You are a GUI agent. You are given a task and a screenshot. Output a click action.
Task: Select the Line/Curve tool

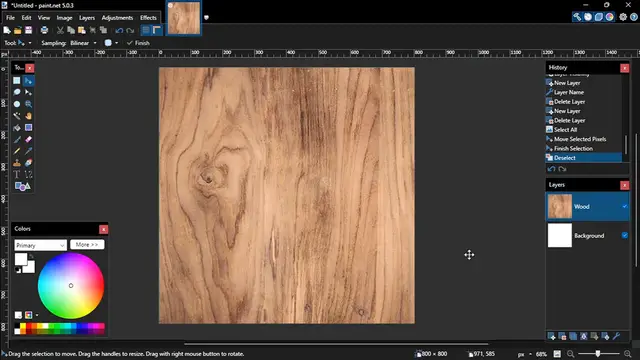[x=28, y=175]
